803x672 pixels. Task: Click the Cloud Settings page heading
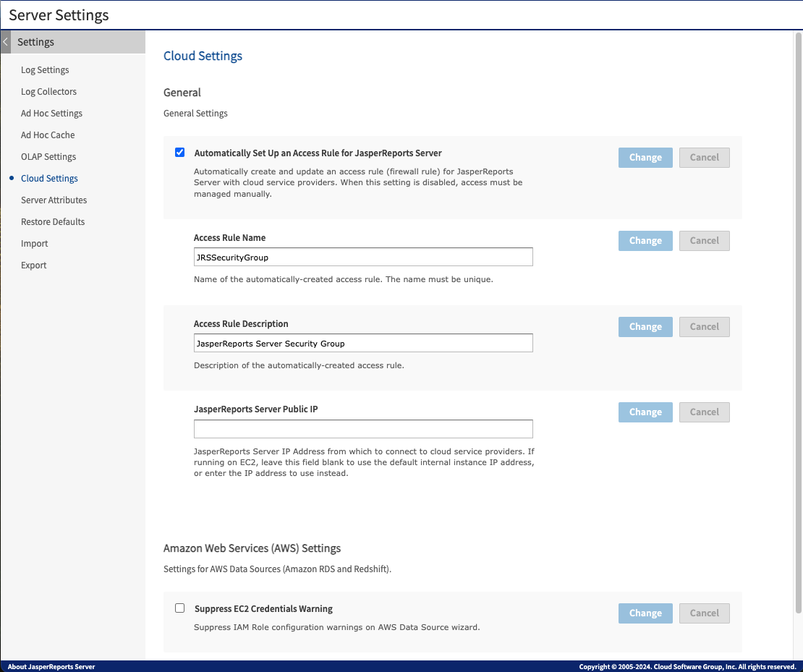coord(203,56)
